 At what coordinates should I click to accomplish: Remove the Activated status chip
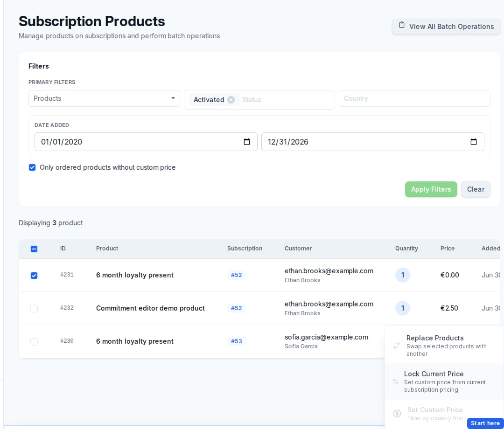tap(231, 100)
